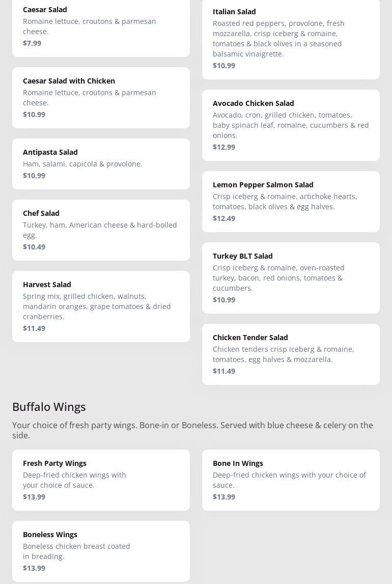Image resolution: width=392 pixels, height=584 pixels.
Task: Open the Caesar Salad menu item
Action: 101,25
